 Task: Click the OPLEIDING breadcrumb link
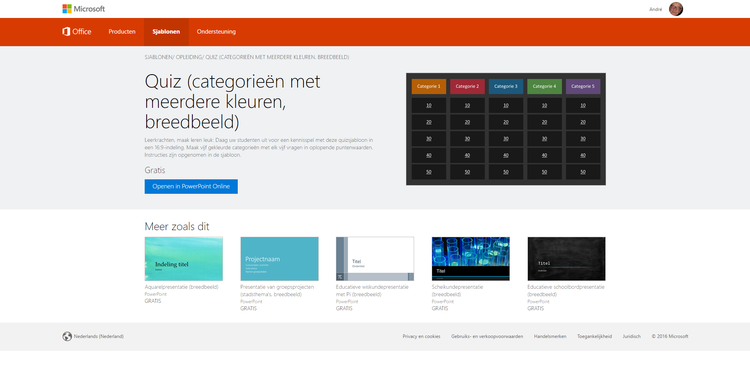click(189, 57)
